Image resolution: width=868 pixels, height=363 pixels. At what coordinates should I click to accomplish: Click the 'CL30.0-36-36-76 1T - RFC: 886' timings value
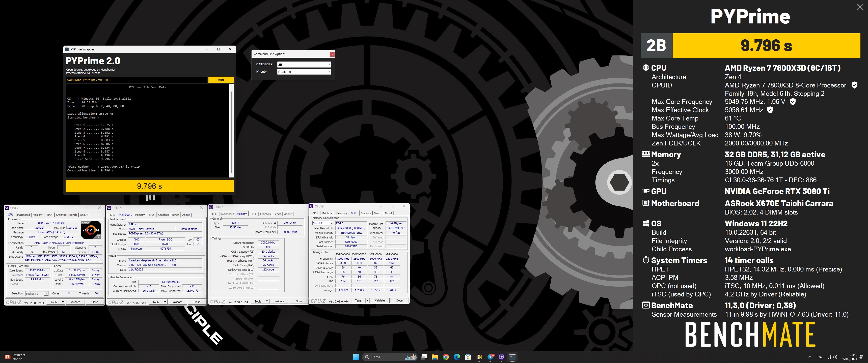click(771, 180)
